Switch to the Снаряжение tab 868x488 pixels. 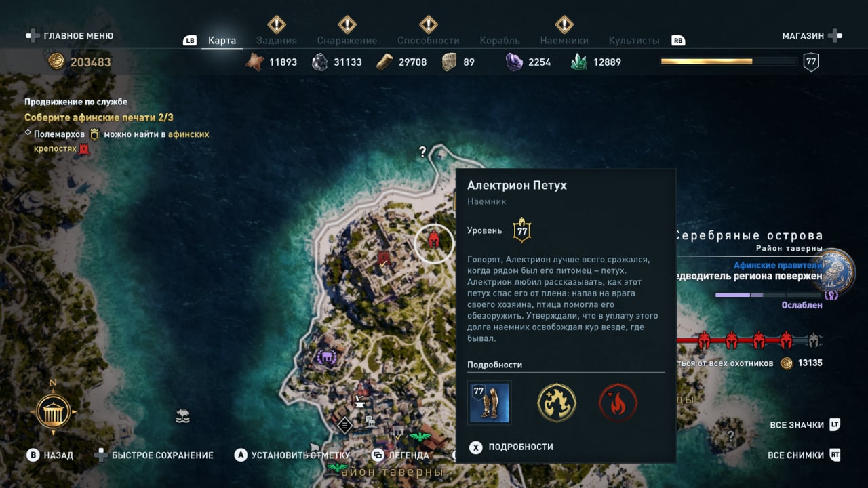[x=347, y=40]
